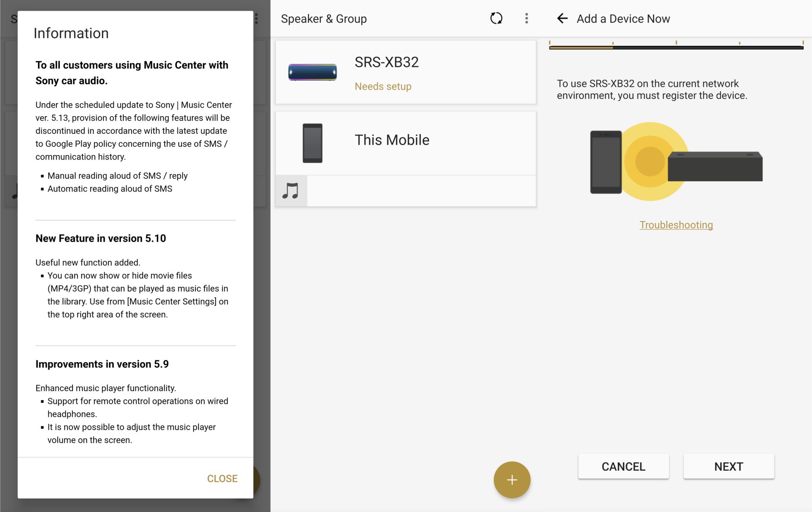This screenshot has height=512, width=812.
Task: Click the phone and speaker pairing illustration
Action: click(x=676, y=162)
